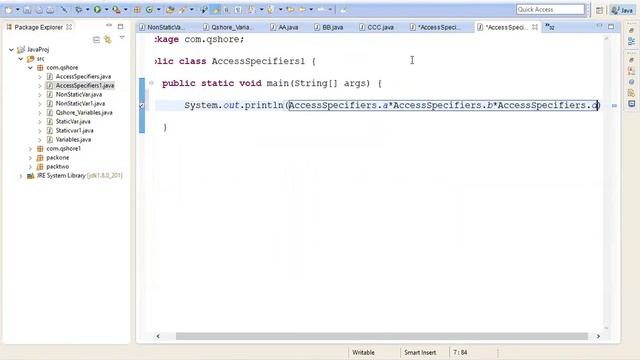Toggle Link with Editor in Package Explorer
The width and height of the screenshot is (640, 360).
108,40
